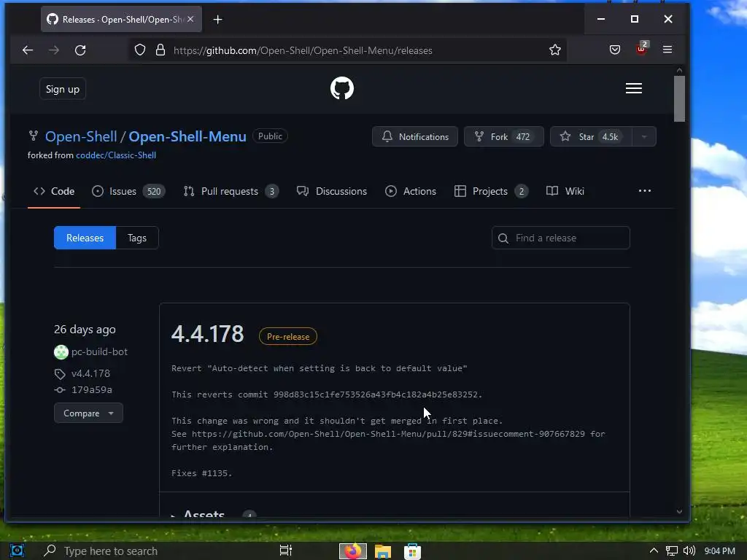Switch to the Tags view
The height and width of the screenshot is (560, 747).
(137, 238)
